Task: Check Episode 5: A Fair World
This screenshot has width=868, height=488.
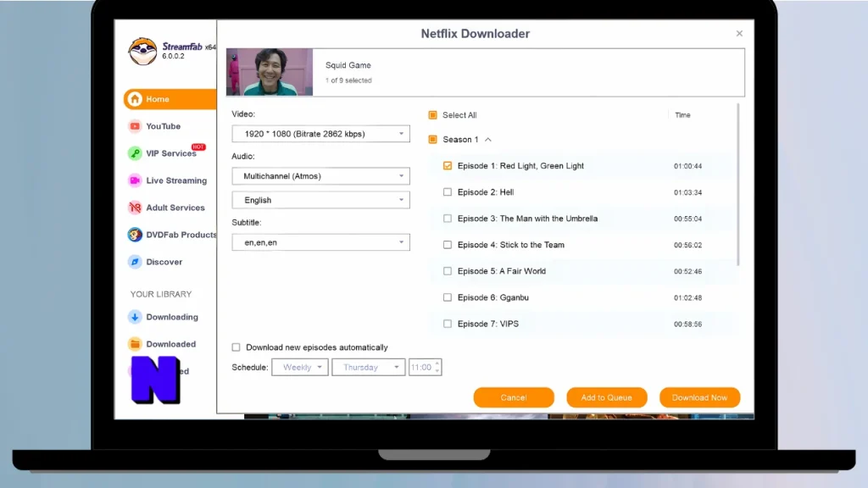Action: pyautogui.click(x=448, y=271)
